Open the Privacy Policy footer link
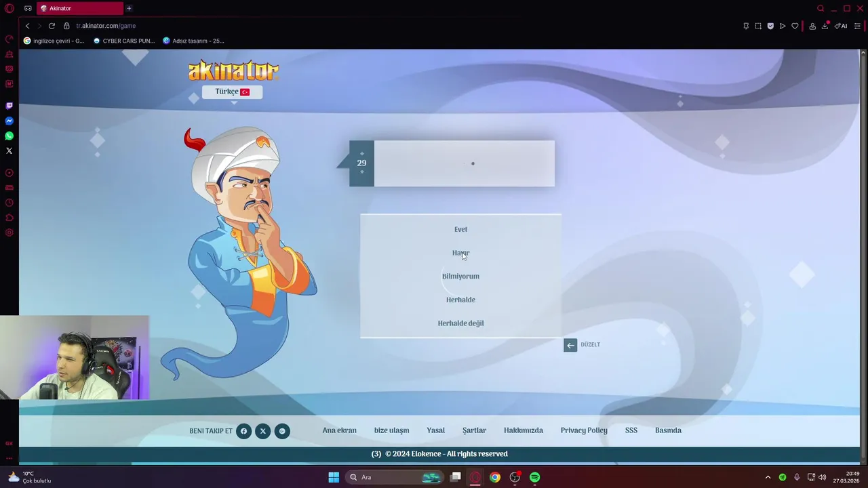 584,430
